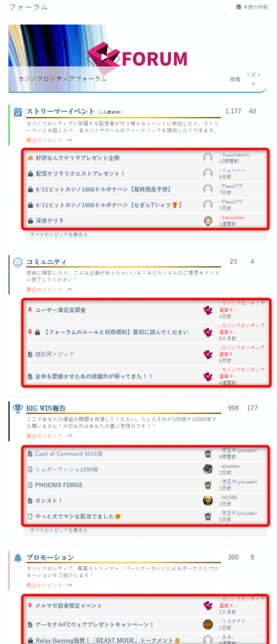Click the 未読の投稿 stack icon
Screen dimensions: 277x644
pyautogui.click(x=239, y=7)
